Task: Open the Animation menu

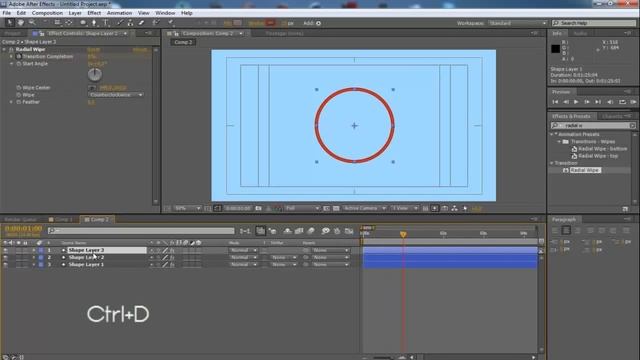Action: point(119,13)
